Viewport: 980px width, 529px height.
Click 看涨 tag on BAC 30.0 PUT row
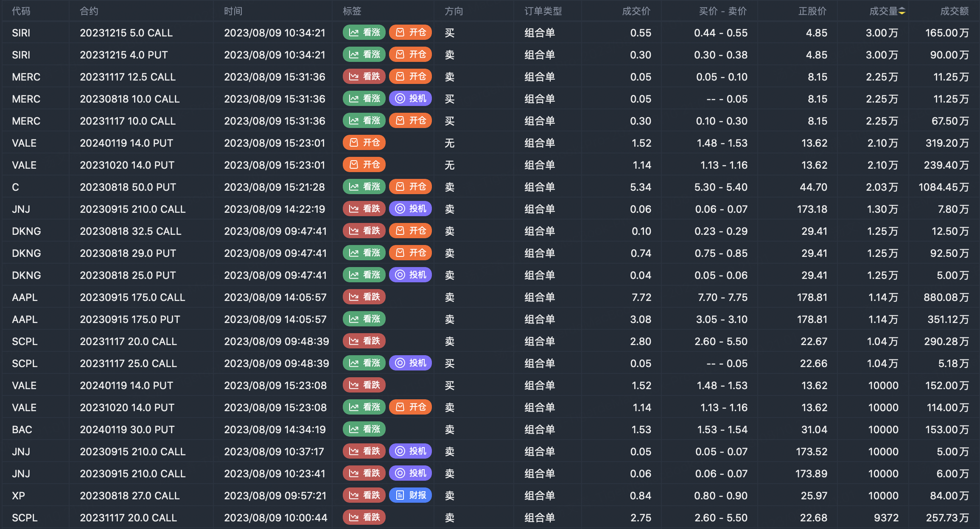(364, 429)
